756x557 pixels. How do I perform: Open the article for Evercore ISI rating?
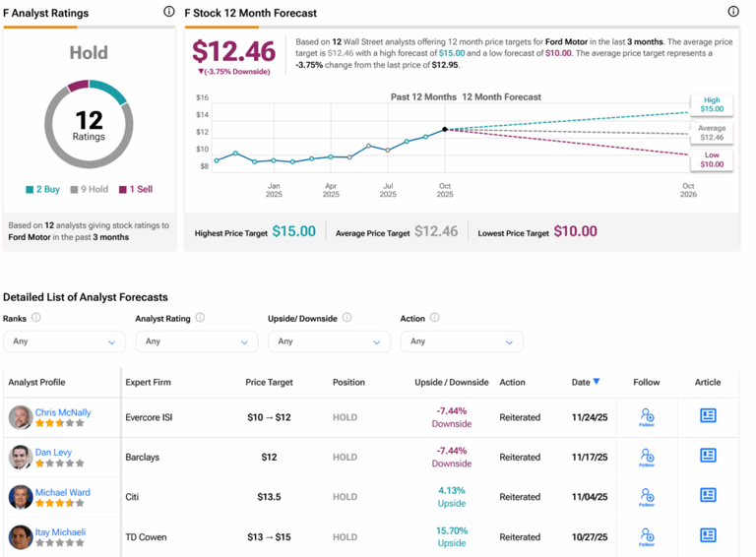[708, 416]
